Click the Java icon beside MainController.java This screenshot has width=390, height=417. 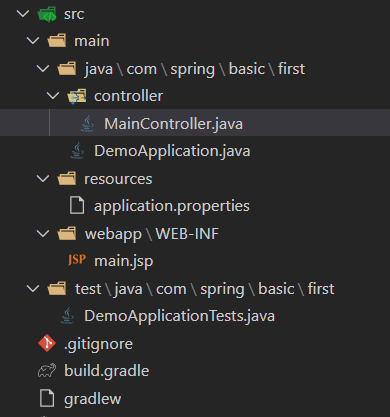pos(87,124)
